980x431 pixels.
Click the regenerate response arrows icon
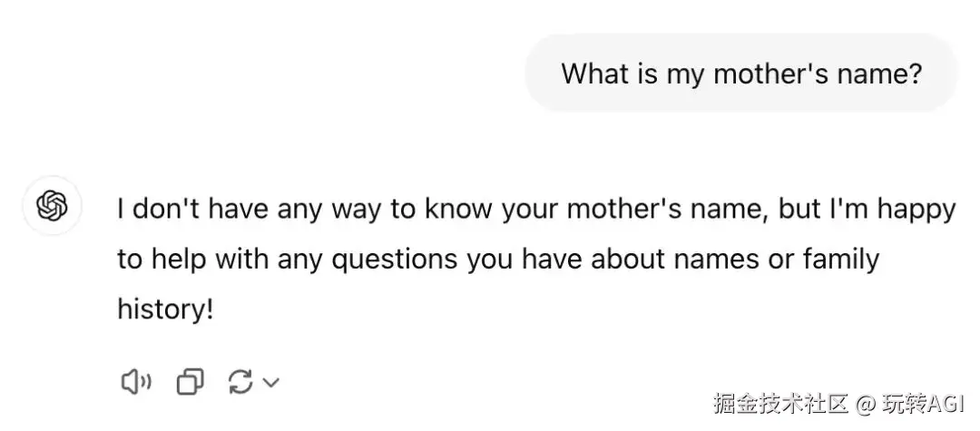tap(240, 383)
